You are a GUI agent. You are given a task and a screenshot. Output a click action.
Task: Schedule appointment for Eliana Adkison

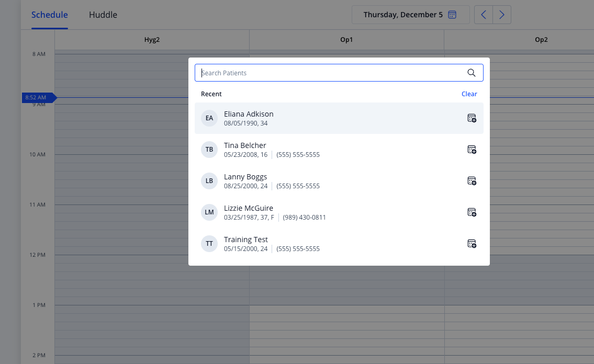(x=472, y=118)
